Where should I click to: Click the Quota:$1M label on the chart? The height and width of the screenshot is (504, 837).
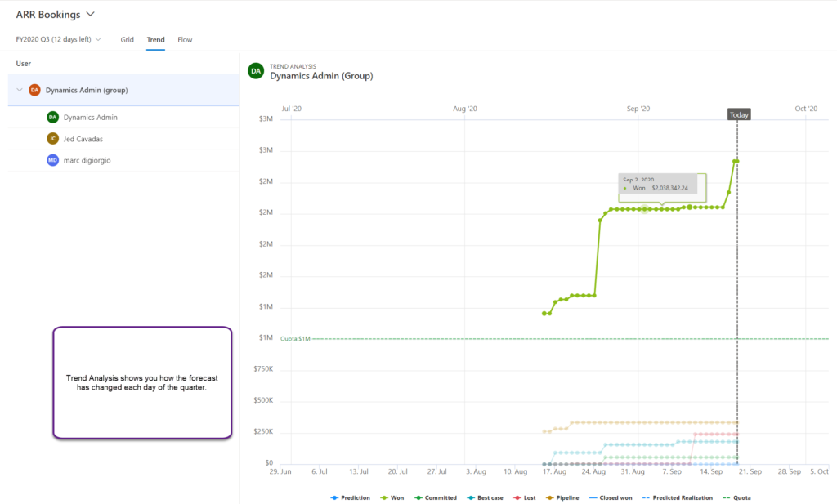click(x=295, y=339)
